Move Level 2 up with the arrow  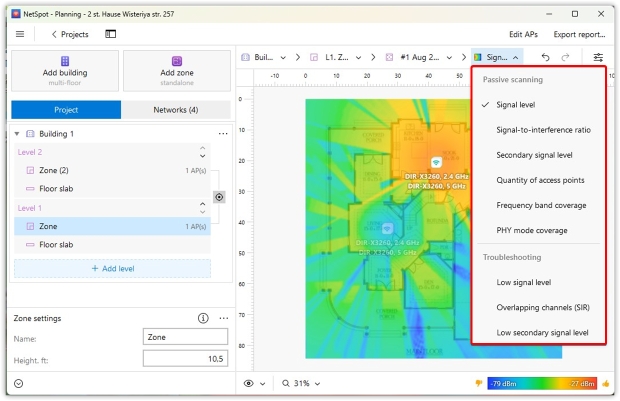click(x=202, y=148)
